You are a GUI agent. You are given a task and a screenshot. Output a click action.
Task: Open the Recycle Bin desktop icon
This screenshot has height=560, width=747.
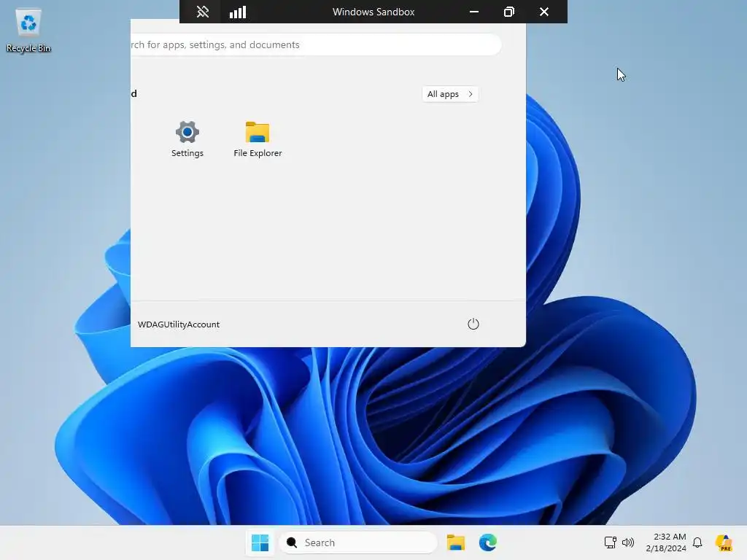[28, 31]
